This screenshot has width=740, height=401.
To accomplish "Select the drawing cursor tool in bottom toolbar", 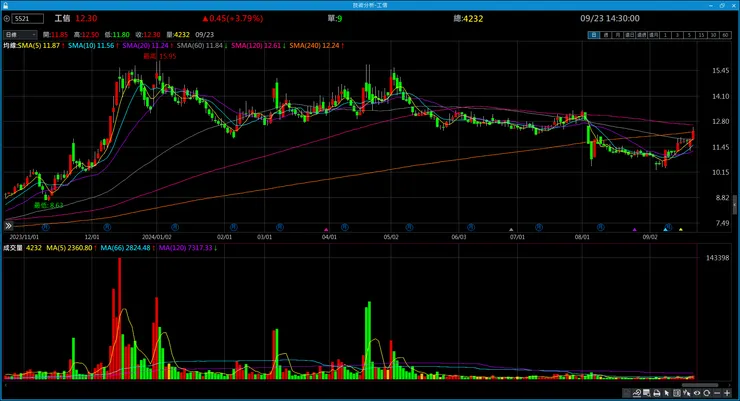I will (687, 393).
